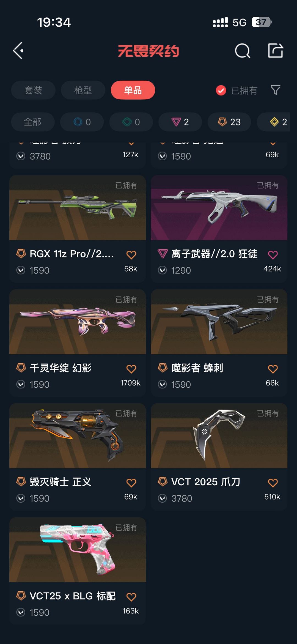297x644 pixels.
Task: Favorite the 离子武器//2.0 狂徒 heart icon
Action: 273,255
